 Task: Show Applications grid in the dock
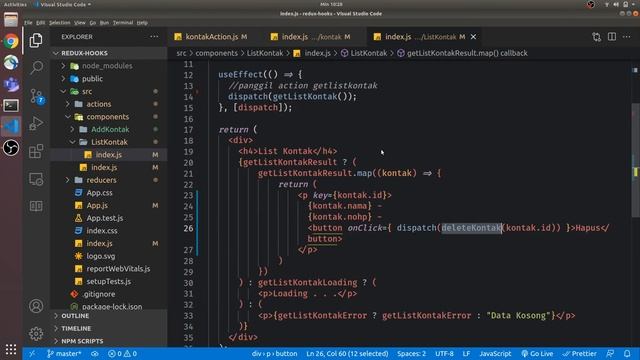[11, 349]
